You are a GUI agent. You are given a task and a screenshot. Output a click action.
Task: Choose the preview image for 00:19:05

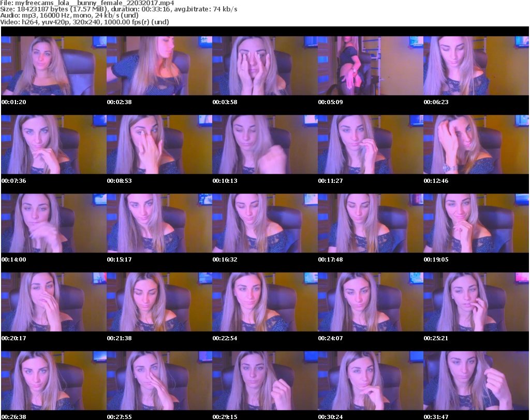[476, 223]
